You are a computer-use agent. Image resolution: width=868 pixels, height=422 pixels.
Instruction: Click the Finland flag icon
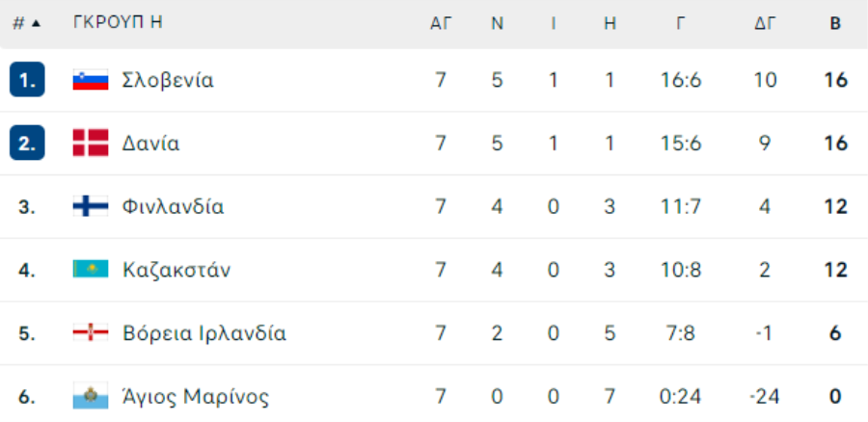91,206
